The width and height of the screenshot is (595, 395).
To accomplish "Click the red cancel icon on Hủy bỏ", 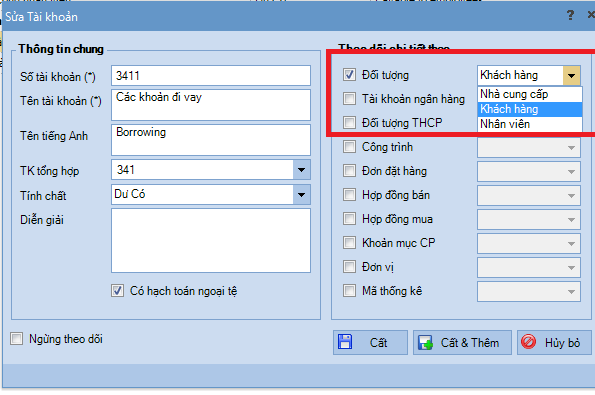I will pyautogui.click(x=528, y=341).
